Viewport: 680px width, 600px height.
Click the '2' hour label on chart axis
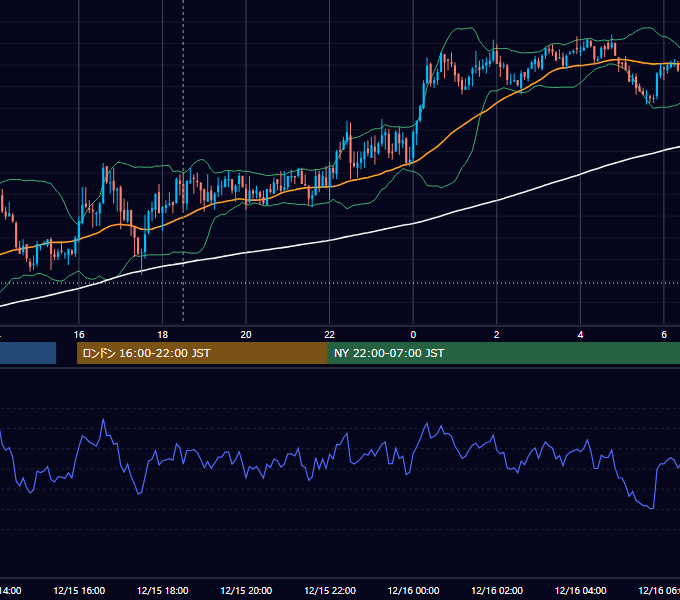click(x=497, y=334)
